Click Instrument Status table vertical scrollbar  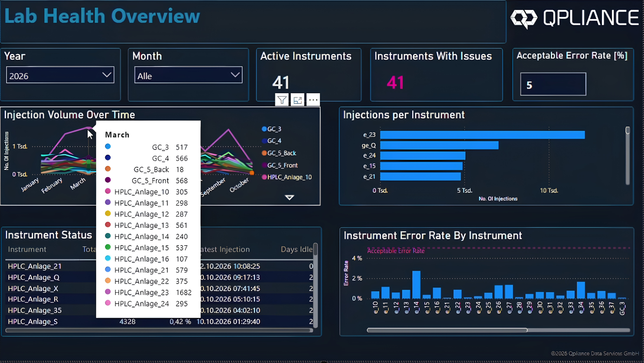tap(315, 285)
